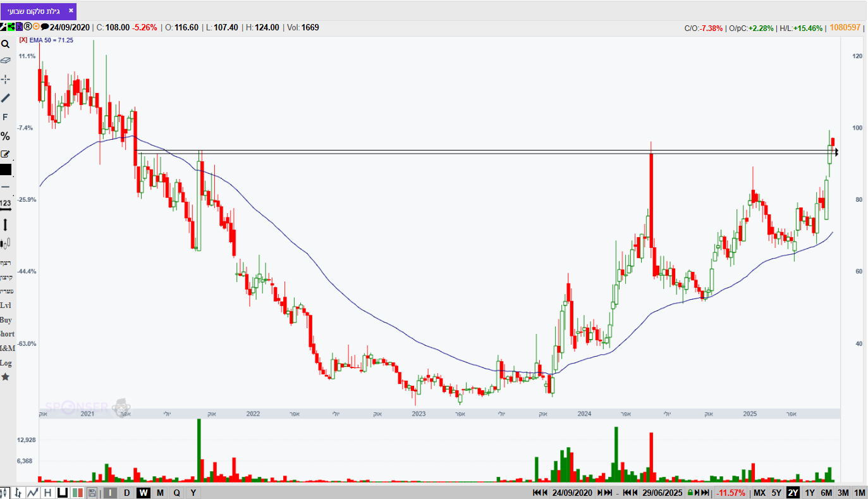Select the M monthly interval
This screenshot has width=868, height=499.
click(160, 493)
